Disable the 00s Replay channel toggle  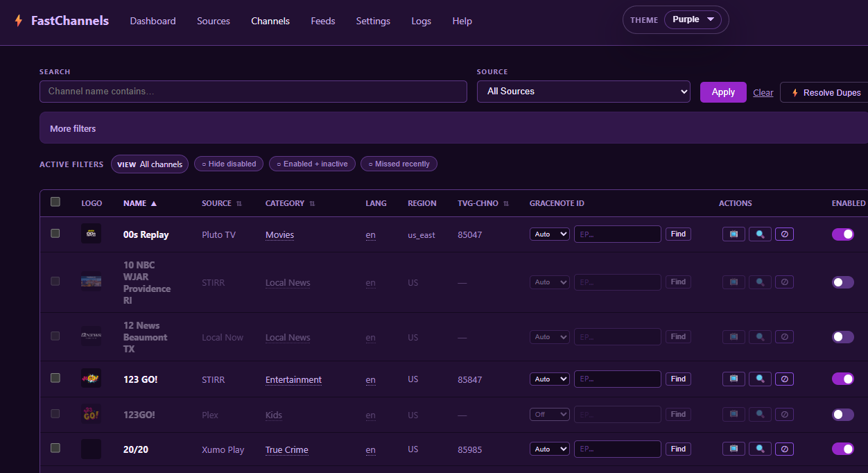pyautogui.click(x=842, y=234)
